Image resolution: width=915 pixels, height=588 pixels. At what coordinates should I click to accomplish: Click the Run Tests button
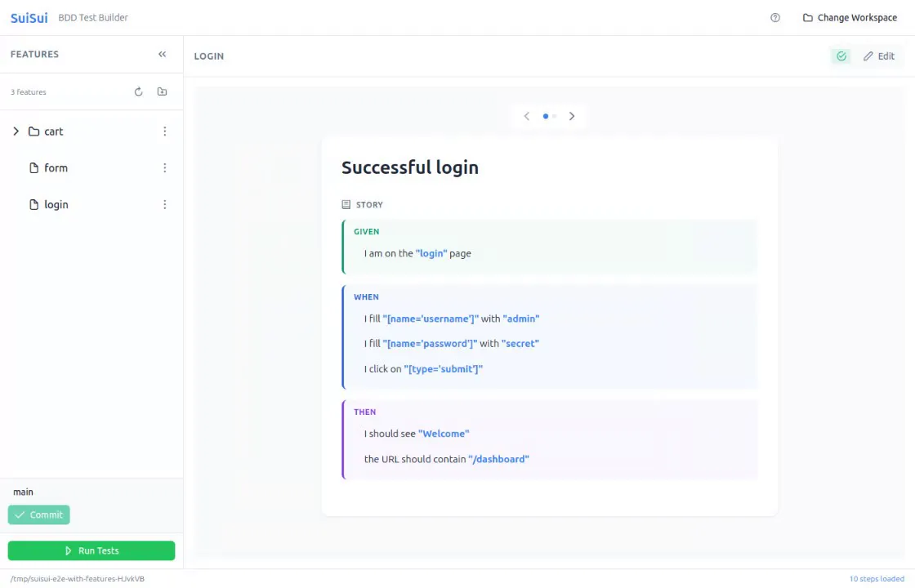click(x=91, y=550)
